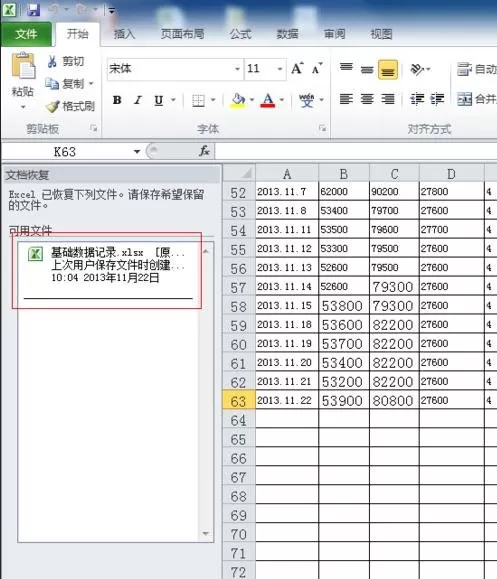Image resolution: width=497 pixels, height=579 pixels.
Task: Expand underline style arrow
Action: 173,100
